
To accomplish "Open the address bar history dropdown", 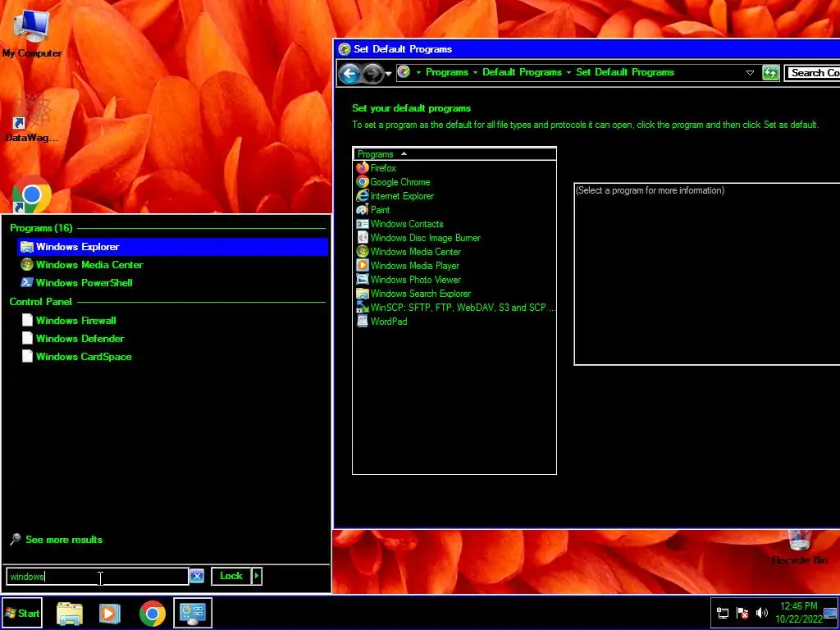I will pyautogui.click(x=750, y=73).
